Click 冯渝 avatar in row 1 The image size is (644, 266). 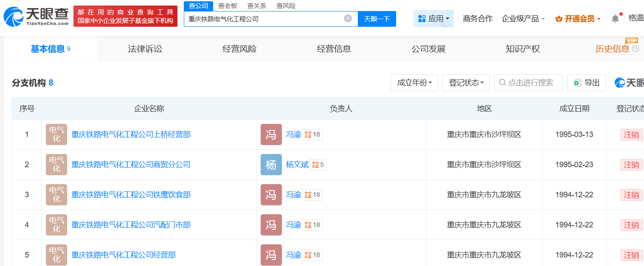click(x=271, y=134)
